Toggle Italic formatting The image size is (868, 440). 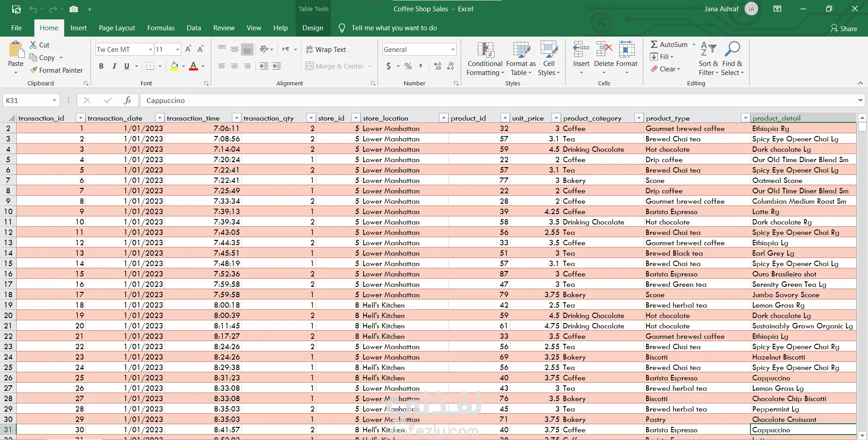pyautogui.click(x=114, y=66)
